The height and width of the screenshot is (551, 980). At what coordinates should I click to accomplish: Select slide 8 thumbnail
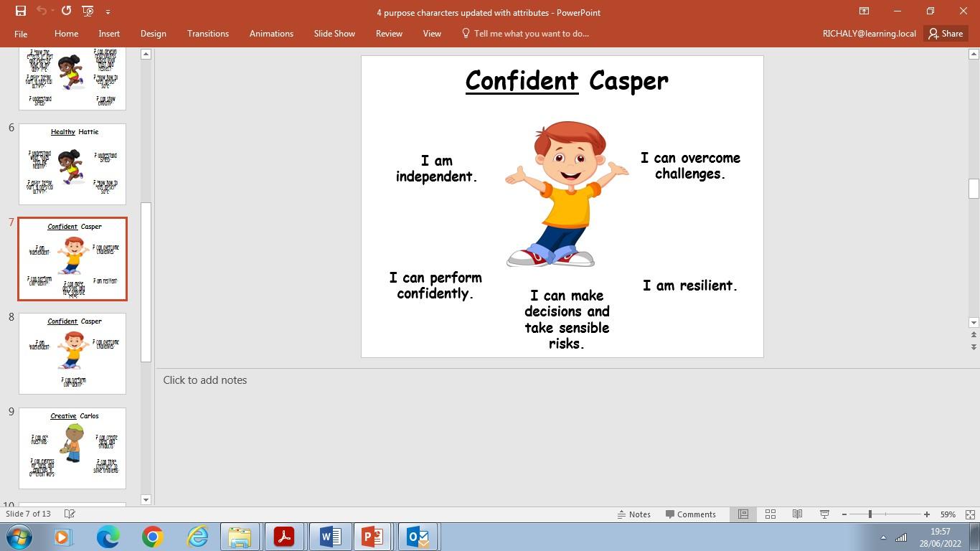72,354
